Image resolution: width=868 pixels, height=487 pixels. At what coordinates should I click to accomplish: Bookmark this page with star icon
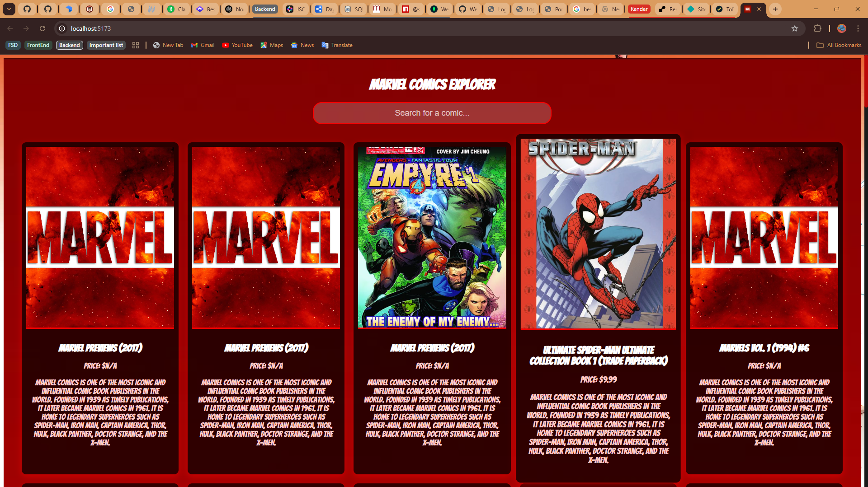(x=795, y=28)
